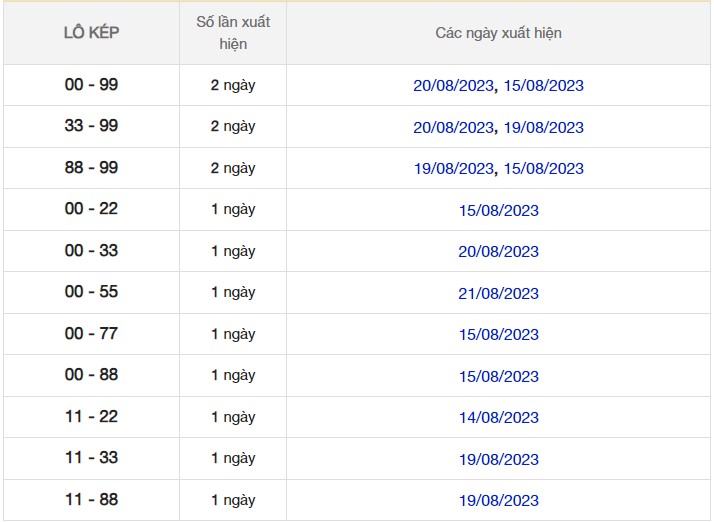Open the 14/08/2023 date link

498,418
